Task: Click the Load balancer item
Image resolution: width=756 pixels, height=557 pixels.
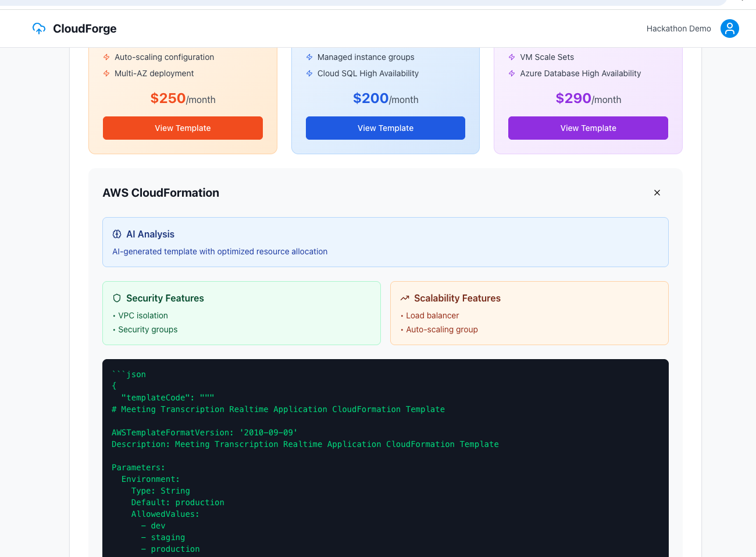Action: point(433,315)
